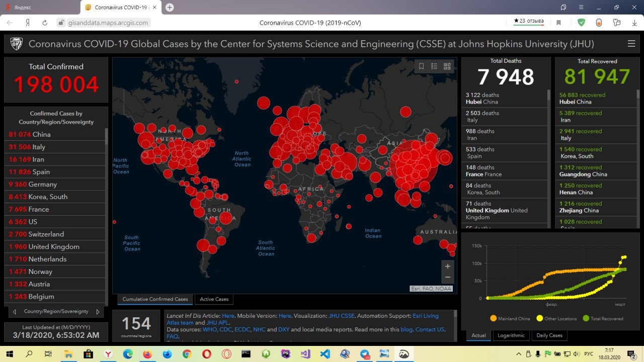
Task: Click the 23 отзыва site rating
Action: coord(528,21)
